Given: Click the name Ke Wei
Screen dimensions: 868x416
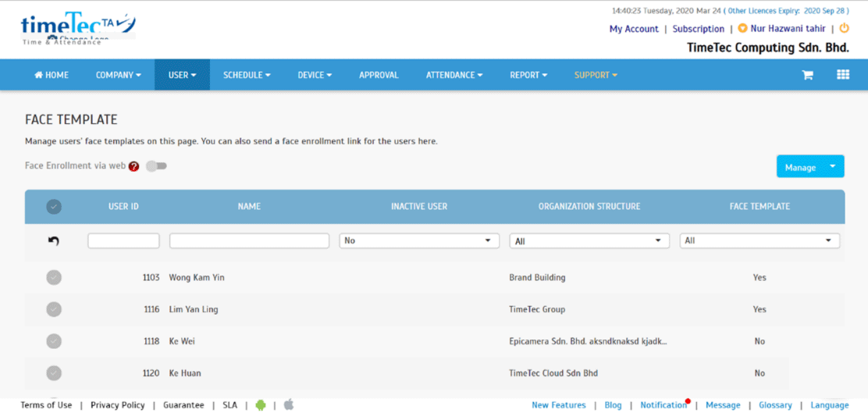Looking at the screenshot, I should click(182, 341).
